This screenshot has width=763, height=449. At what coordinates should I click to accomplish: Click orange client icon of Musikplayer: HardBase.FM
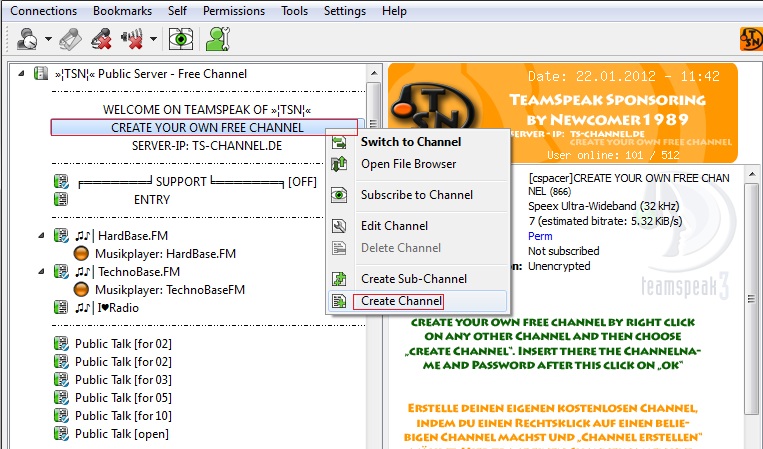tap(81, 253)
